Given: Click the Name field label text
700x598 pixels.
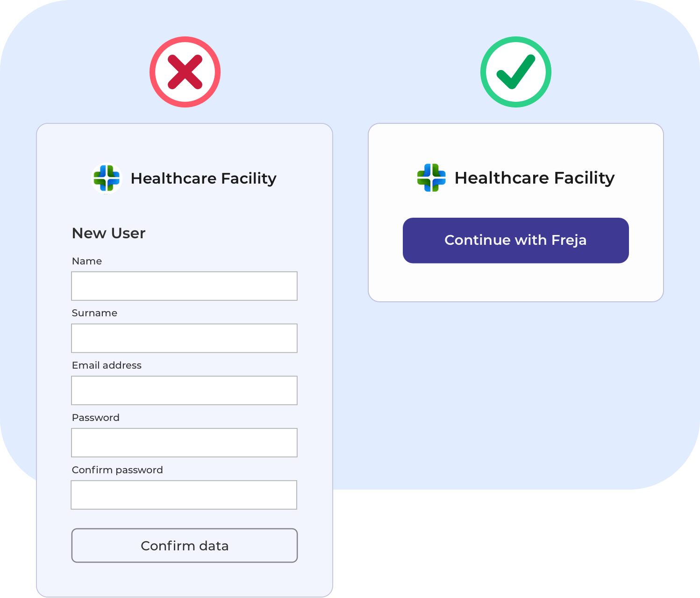Looking at the screenshot, I should click(x=87, y=261).
